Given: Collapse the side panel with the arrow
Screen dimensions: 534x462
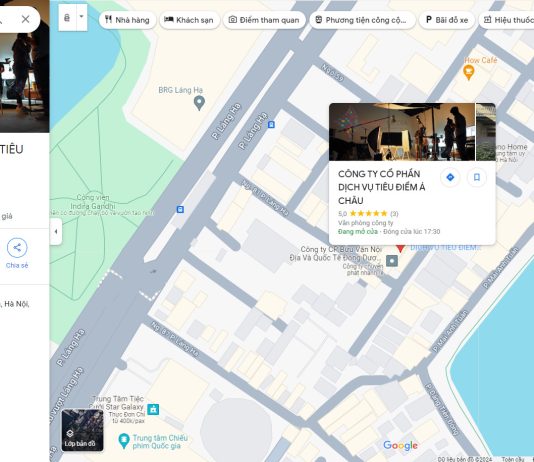Looking at the screenshot, I should tap(56, 232).
